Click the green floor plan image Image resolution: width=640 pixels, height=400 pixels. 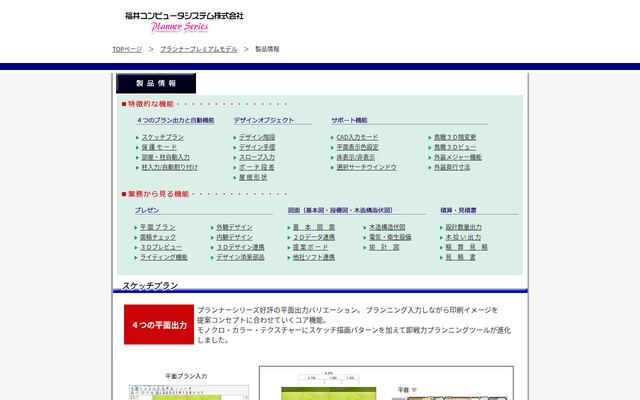click(x=329, y=393)
